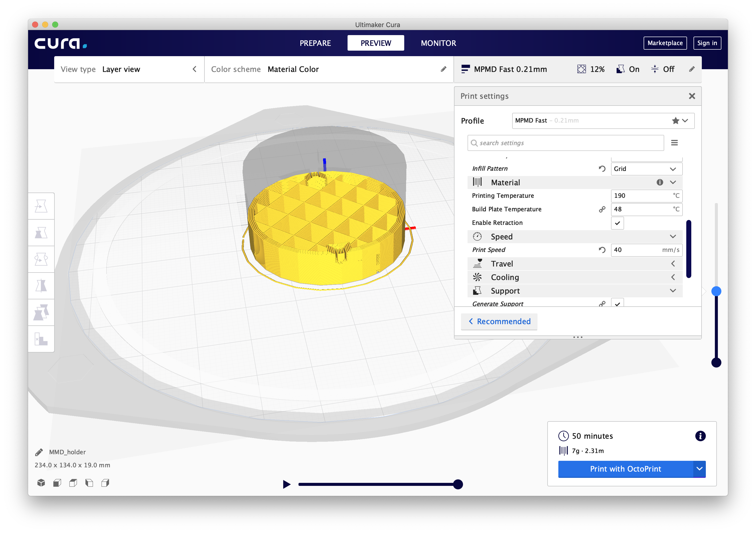Switch to left side view cube icon

(x=89, y=483)
